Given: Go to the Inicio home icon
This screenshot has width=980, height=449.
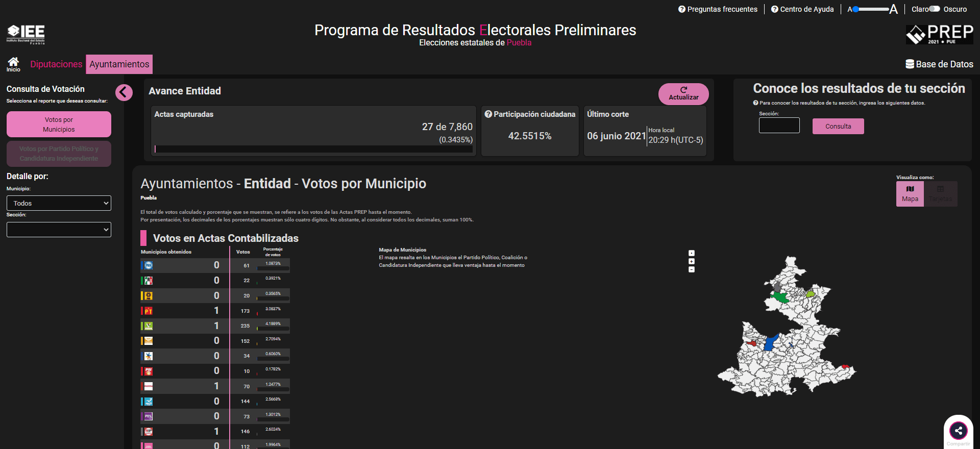Looking at the screenshot, I should [x=13, y=64].
